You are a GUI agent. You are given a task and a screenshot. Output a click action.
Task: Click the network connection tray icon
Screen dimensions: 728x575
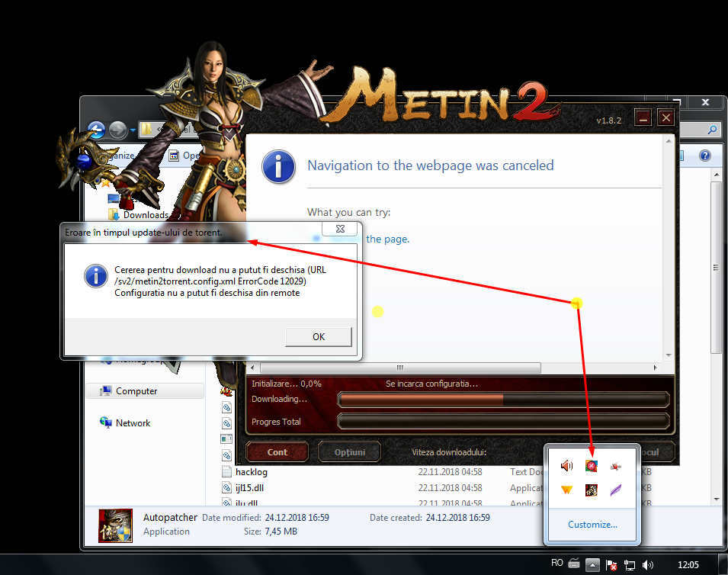point(630,565)
